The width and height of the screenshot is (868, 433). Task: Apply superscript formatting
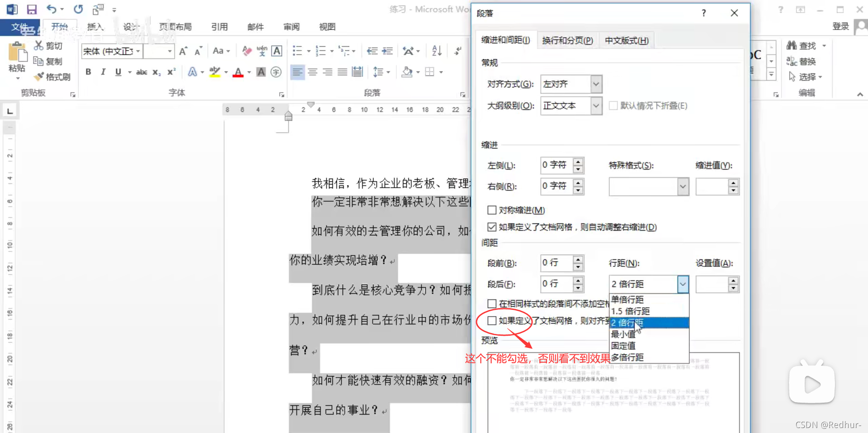170,72
